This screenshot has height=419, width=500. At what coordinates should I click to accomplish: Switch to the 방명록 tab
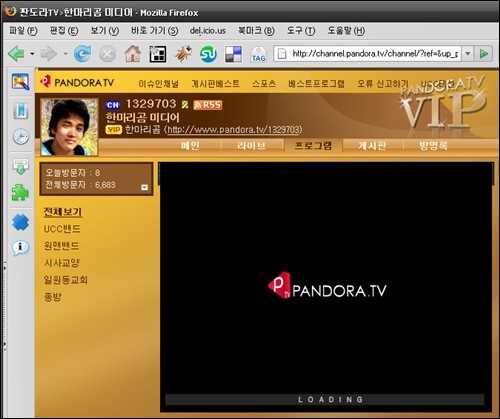click(433, 145)
